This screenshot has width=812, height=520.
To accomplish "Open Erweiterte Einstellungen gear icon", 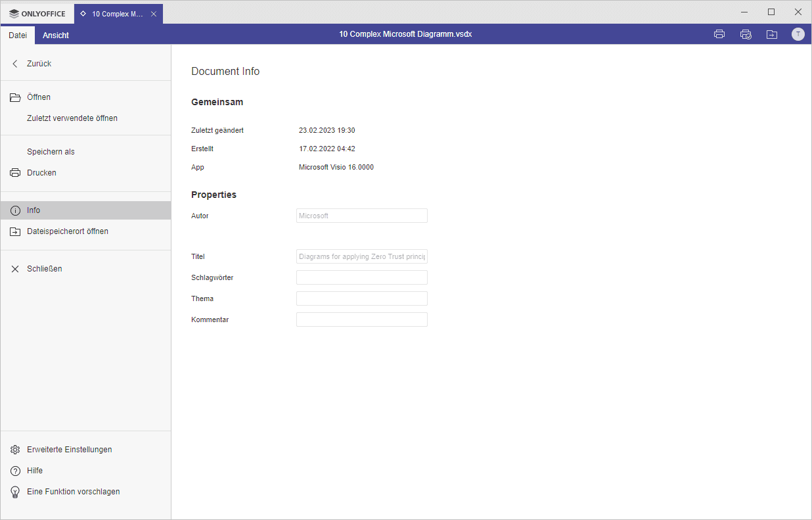I will 15,450.
